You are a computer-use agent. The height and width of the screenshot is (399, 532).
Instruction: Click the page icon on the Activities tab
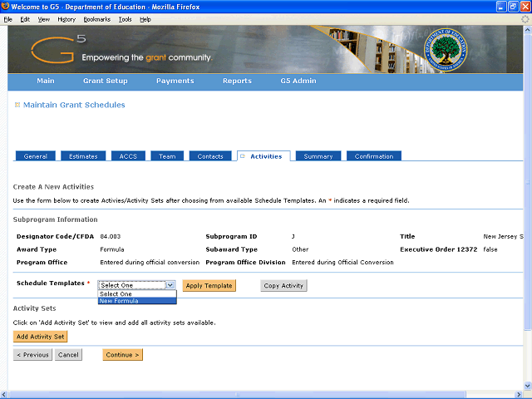point(243,156)
